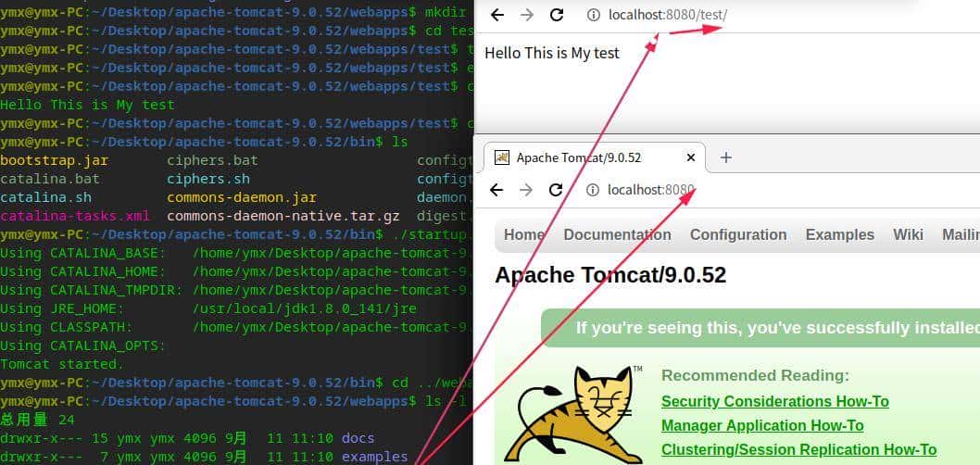980x465 pixels.
Task: Open Examples in the Tomcat navigation bar
Action: [x=840, y=234]
